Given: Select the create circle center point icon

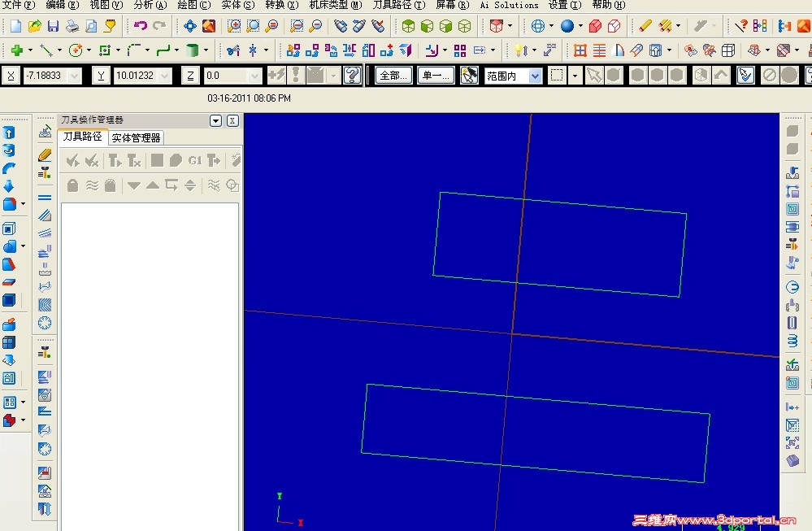Looking at the screenshot, I should pyautogui.click(x=76, y=50).
